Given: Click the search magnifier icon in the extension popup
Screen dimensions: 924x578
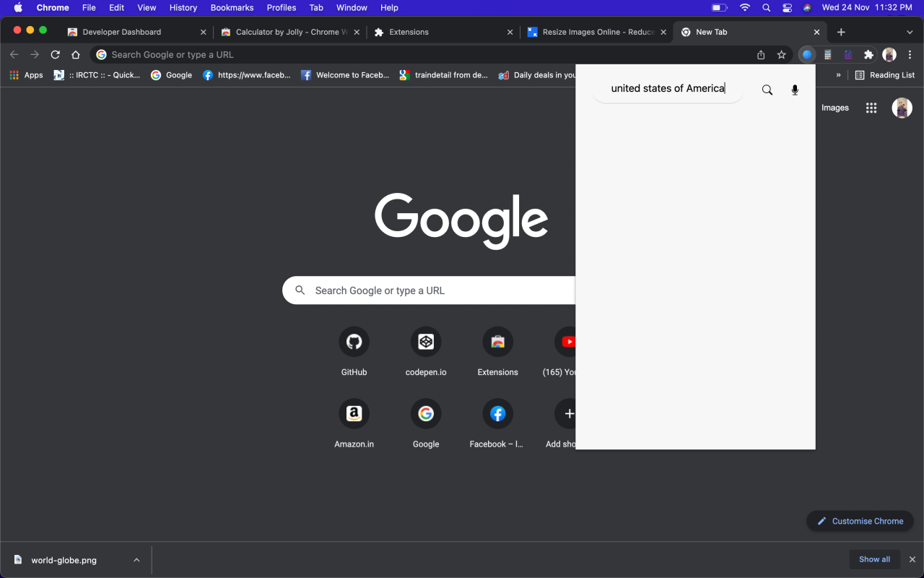Looking at the screenshot, I should click(767, 90).
